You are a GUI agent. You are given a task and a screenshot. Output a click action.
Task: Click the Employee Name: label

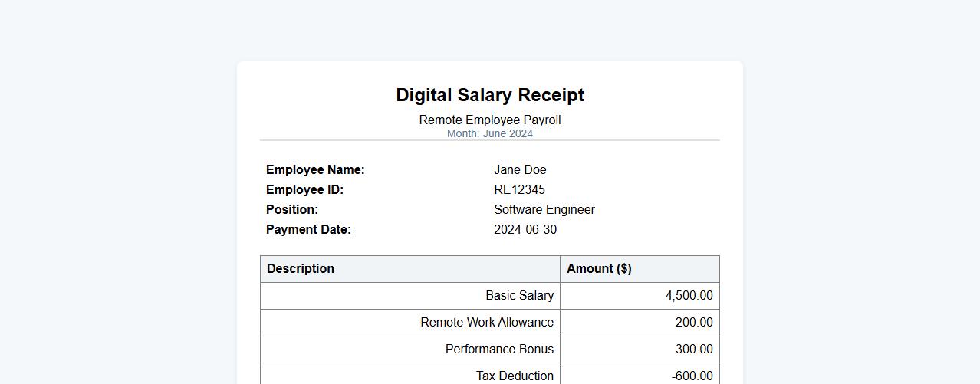315,170
